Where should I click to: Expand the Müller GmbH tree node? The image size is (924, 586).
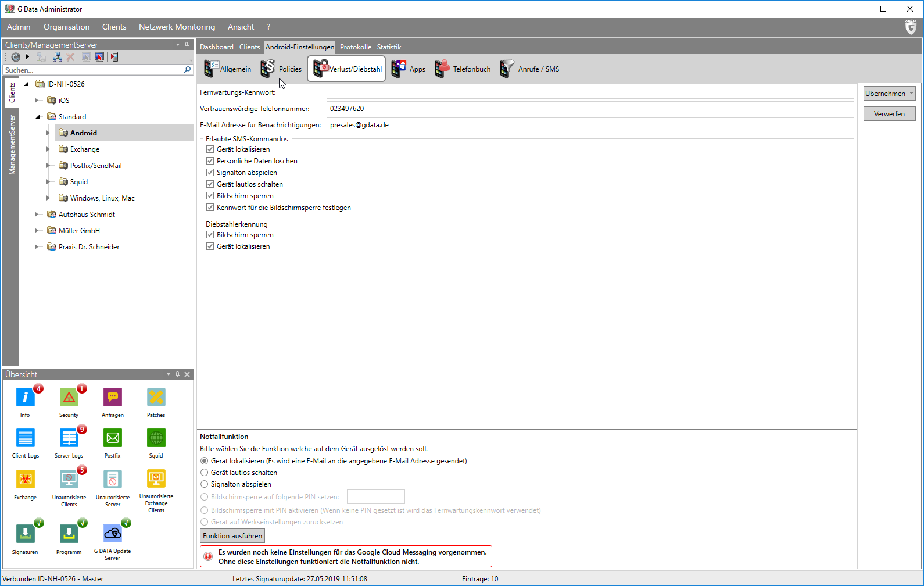[37, 231]
